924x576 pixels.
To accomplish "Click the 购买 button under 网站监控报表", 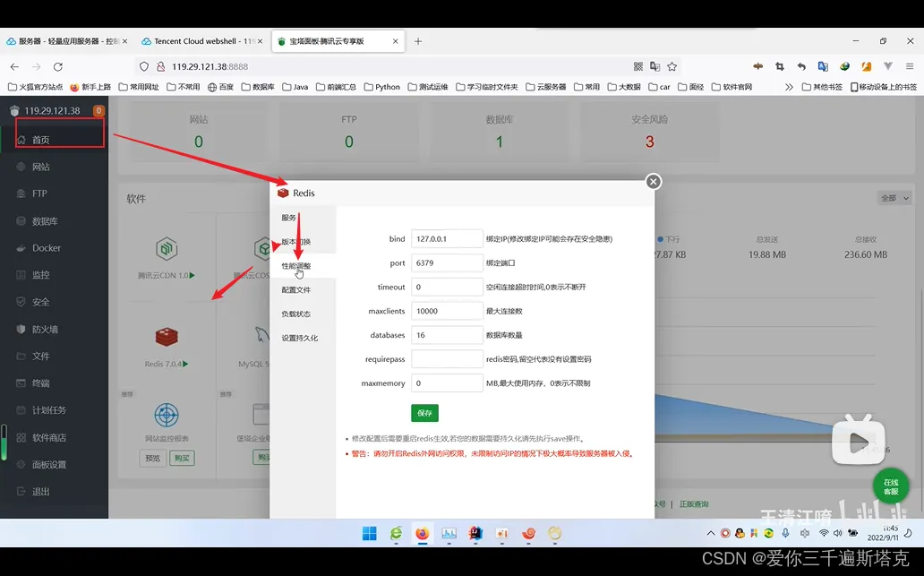I will coord(182,458).
